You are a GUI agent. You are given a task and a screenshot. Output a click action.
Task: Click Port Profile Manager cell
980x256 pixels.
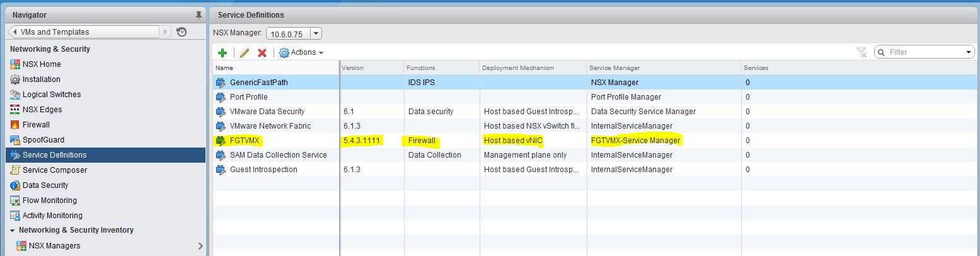click(626, 97)
